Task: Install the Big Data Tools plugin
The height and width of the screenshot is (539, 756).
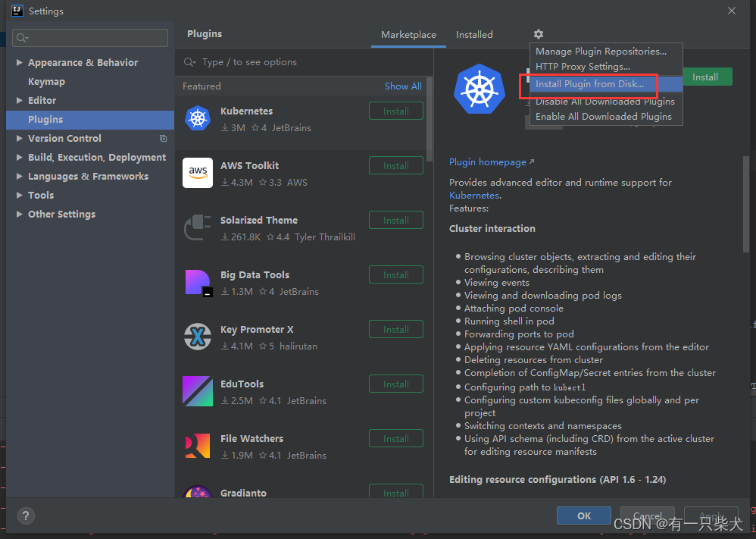Action: [396, 274]
